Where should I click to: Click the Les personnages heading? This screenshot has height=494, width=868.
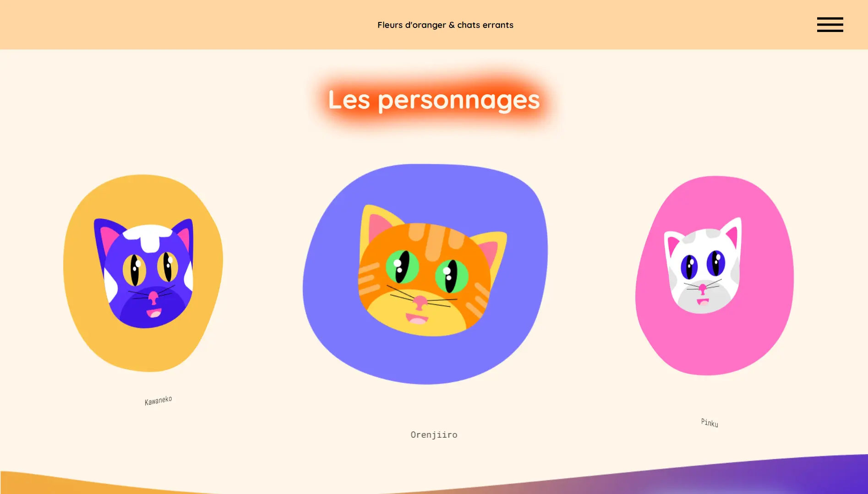coord(434,100)
